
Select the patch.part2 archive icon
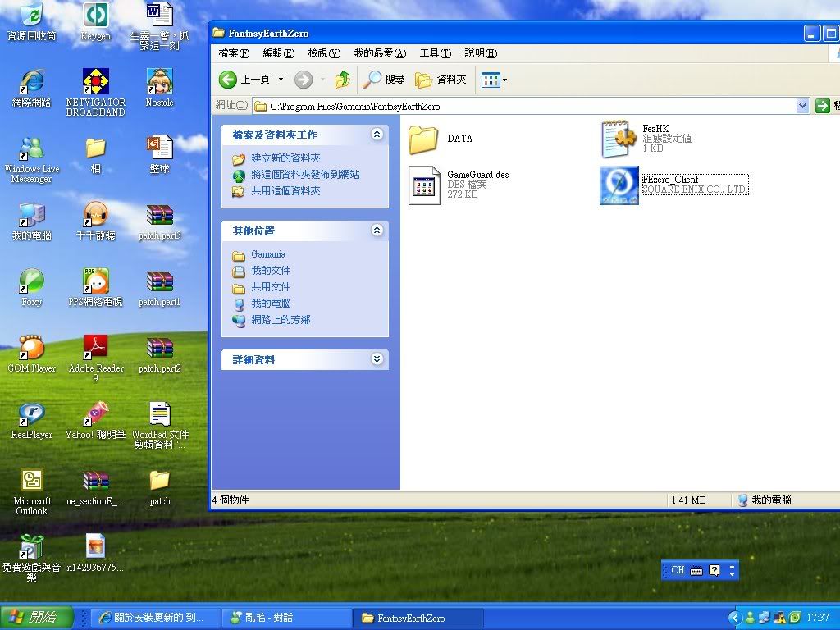click(x=159, y=354)
